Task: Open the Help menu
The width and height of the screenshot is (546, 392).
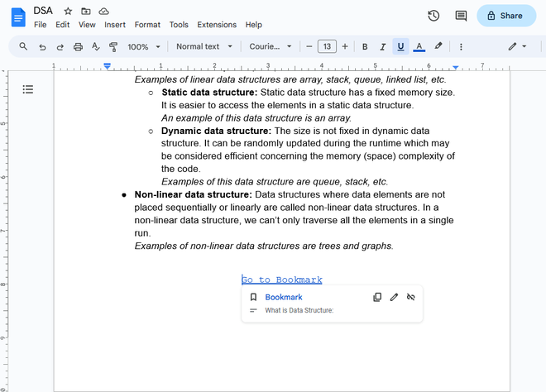Action: tap(253, 25)
